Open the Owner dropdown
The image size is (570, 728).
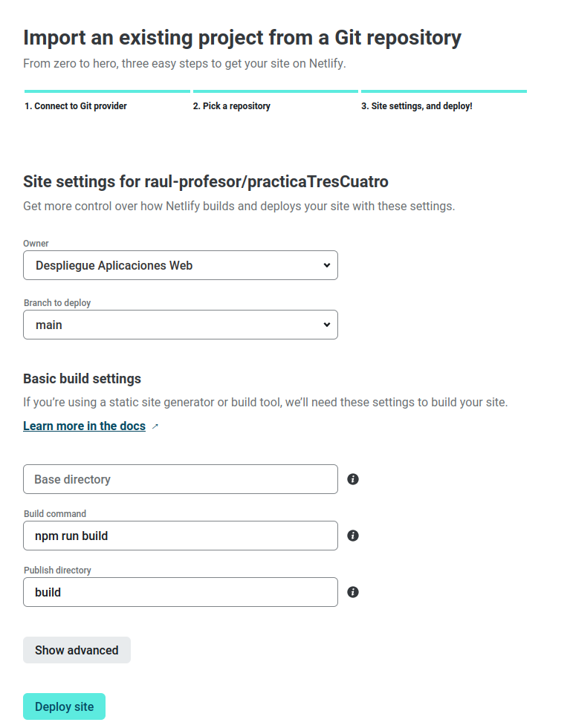pyautogui.click(x=181, y=265)
